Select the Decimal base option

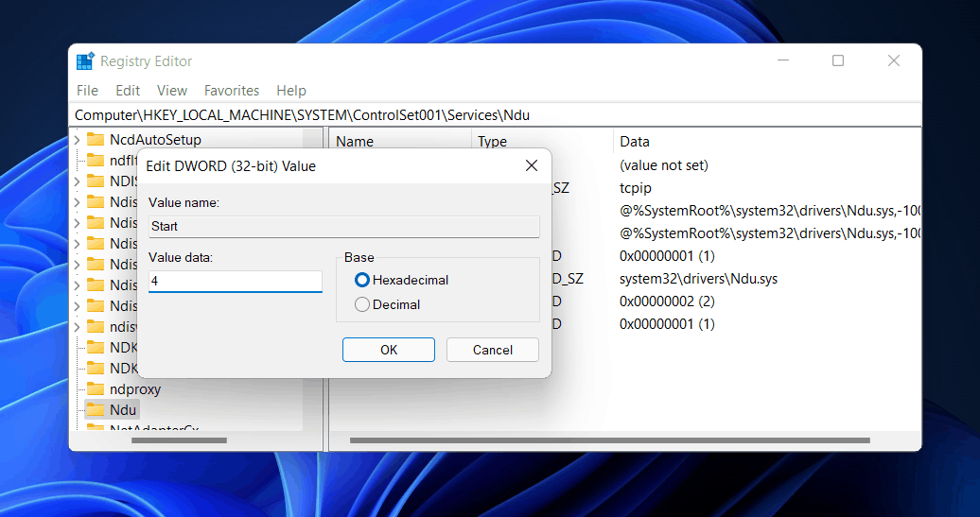pyautogui.click(x=361, y=304)
